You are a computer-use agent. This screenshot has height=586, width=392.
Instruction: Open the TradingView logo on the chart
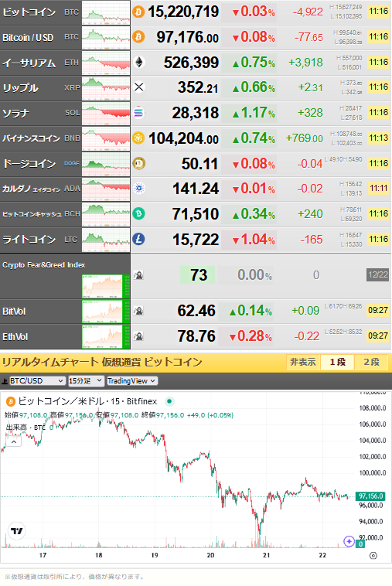pyautogui.click(x=16, y=530)
